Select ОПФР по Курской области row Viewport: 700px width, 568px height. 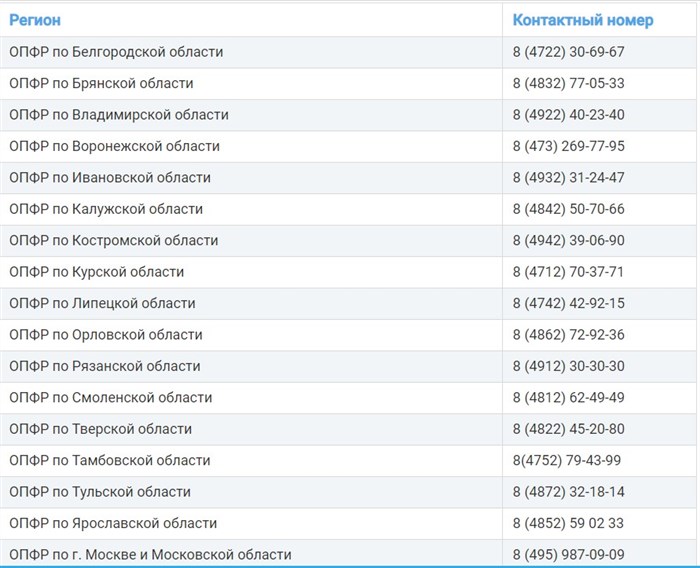pyautogui.click(x=348, y=272)
